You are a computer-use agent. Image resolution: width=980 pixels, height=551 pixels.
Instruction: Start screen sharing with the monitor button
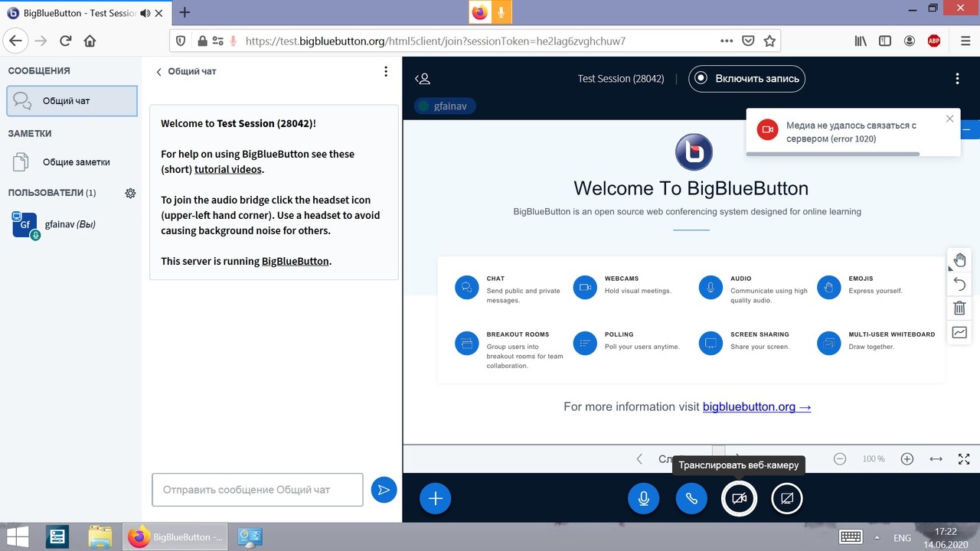[787, 499]
